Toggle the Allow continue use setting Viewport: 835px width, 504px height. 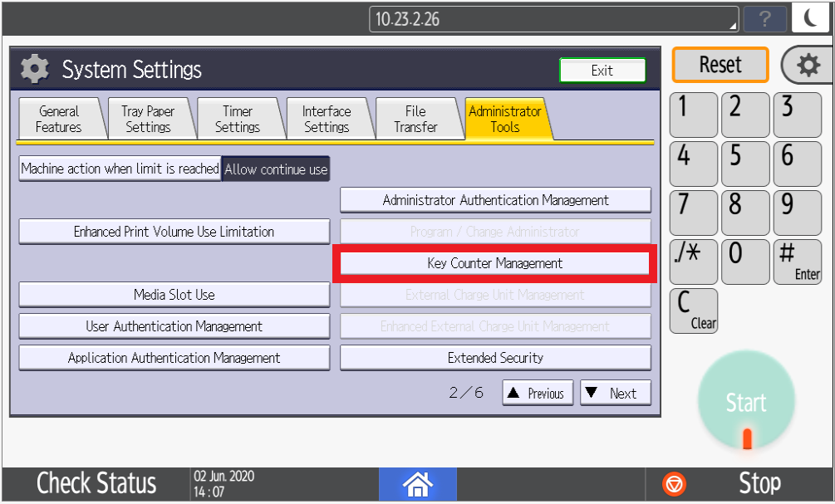tap(276, 169)
